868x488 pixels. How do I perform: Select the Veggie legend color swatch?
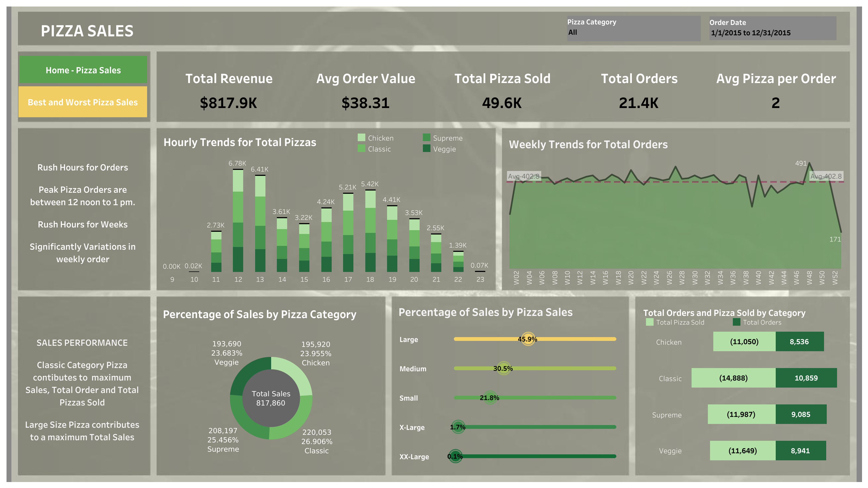coord(427,148)
